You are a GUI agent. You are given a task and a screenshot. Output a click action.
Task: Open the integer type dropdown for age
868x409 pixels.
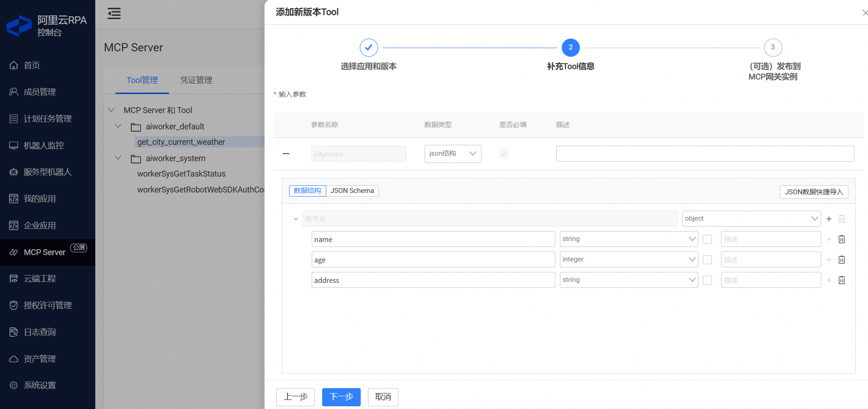pos(629,260)
